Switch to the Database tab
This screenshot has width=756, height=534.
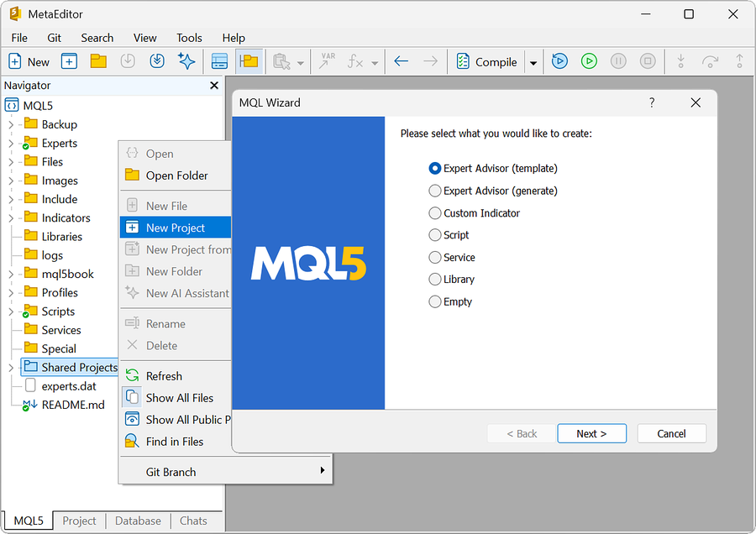click(x=138, y=521)
